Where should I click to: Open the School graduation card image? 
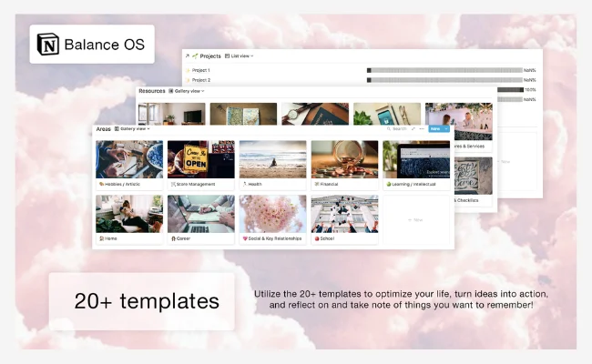pyautogui.click(x=344, y=214)
